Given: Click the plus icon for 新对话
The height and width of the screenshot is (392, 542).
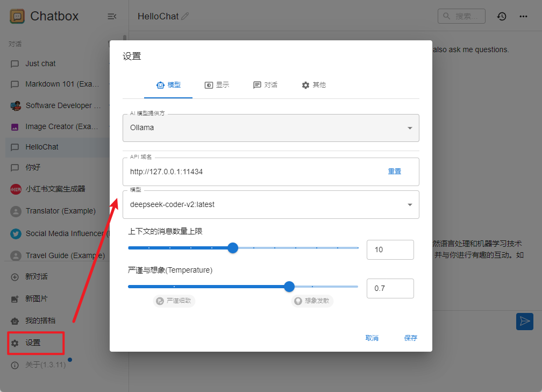Looking at the screenshot, I should click(x=15, y=277).
